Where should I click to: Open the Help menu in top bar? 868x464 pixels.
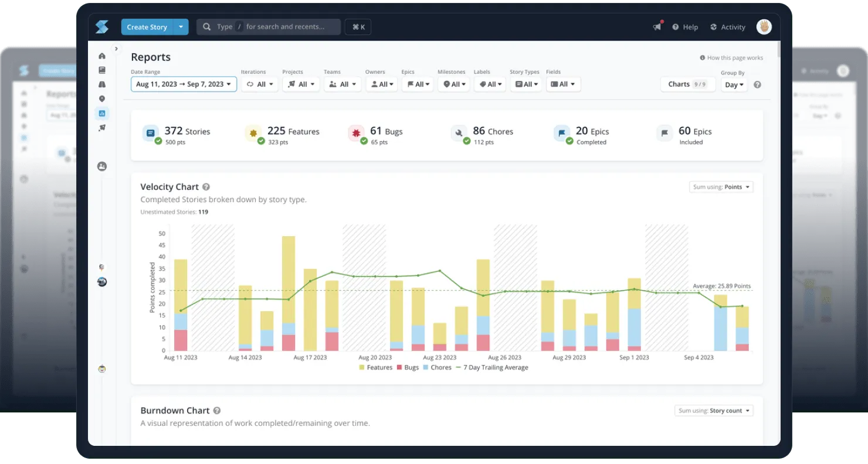[685, 27]
